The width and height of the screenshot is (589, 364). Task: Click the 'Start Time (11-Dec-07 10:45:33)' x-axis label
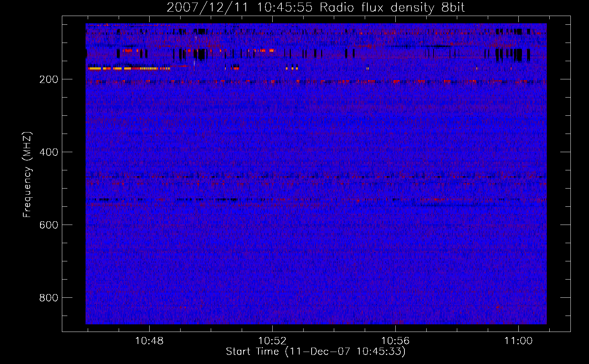316,352
